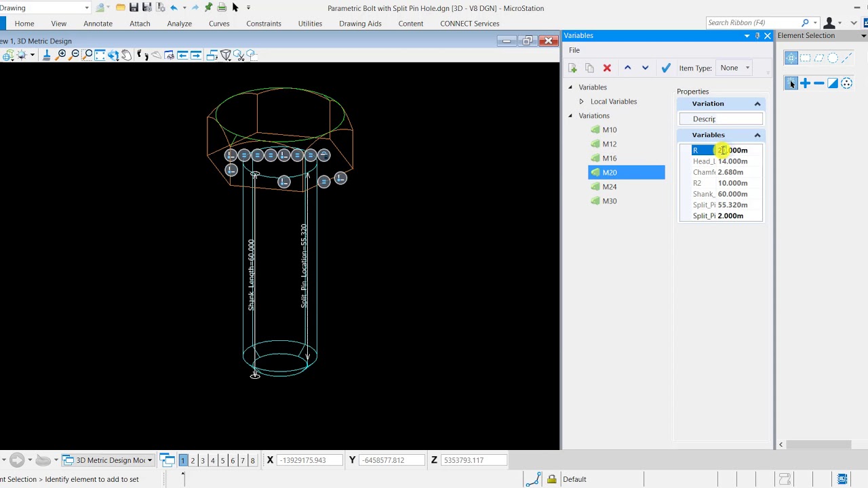Image resolution: width=868 pixels, height=488 pixels.
Task: Open the File menu in Variables panel
Action: tap(574, 50)
